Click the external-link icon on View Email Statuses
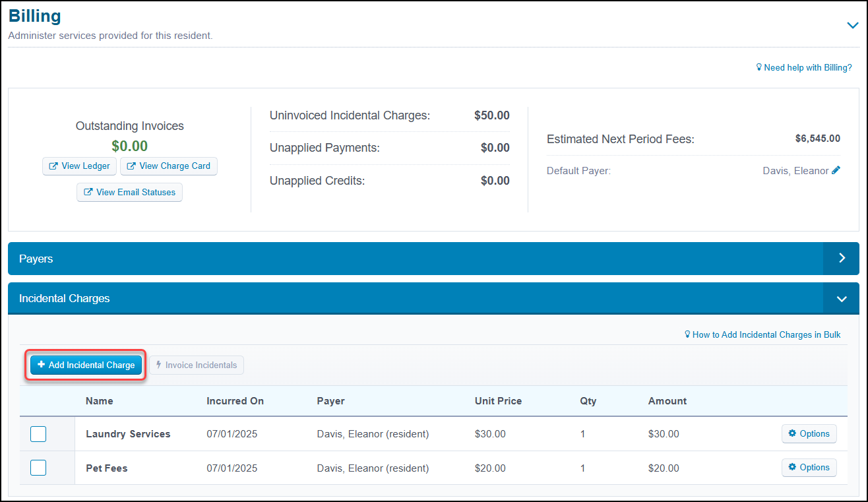 (x=88, y=193)
